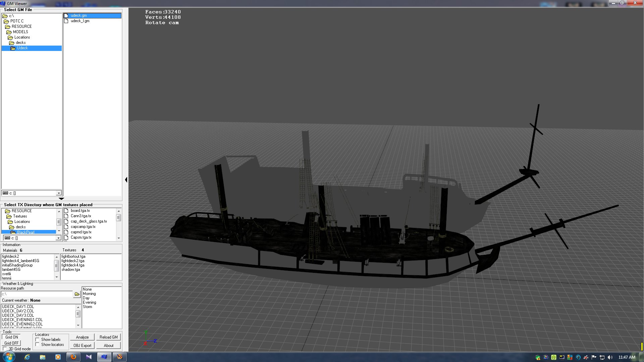Select the Textures folder in the TX directory tree
The width and height of the screenshot is (644, 362).
pos(20,217)
